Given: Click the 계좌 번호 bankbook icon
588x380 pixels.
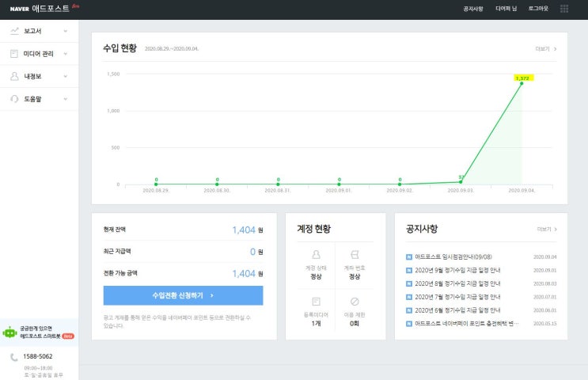Looking at the screenshot, I should pos(355,255).
